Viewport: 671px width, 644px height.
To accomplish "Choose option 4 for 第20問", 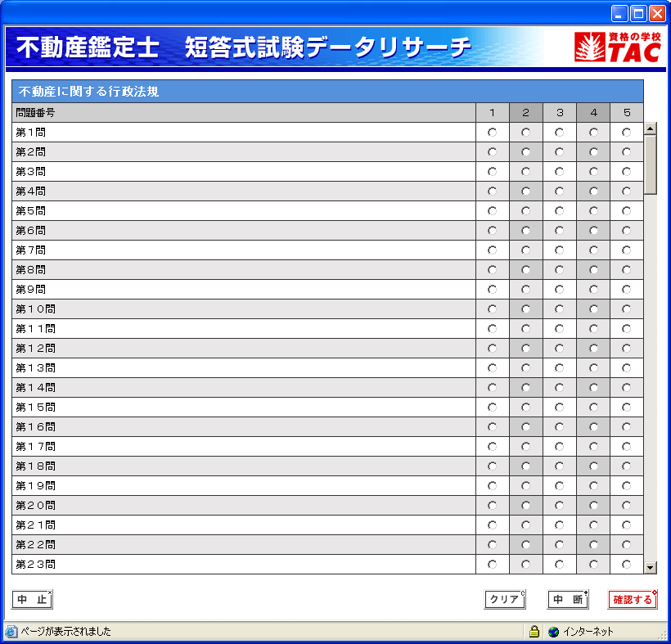I will pyautogui.click(x=592, y=505).
